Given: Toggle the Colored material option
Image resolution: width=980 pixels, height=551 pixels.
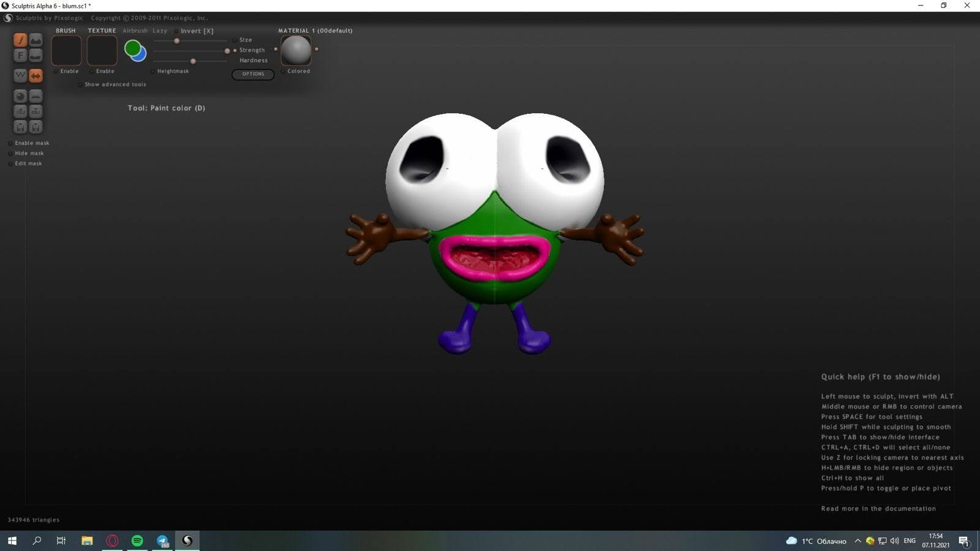Looking at the screenshot, I should 283,72.
